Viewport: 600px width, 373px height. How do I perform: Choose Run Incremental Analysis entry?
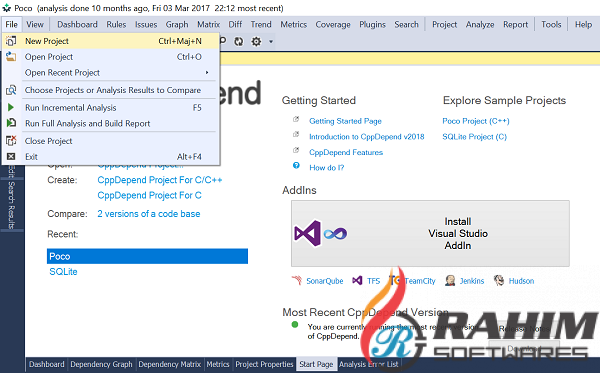pos(111,108)
